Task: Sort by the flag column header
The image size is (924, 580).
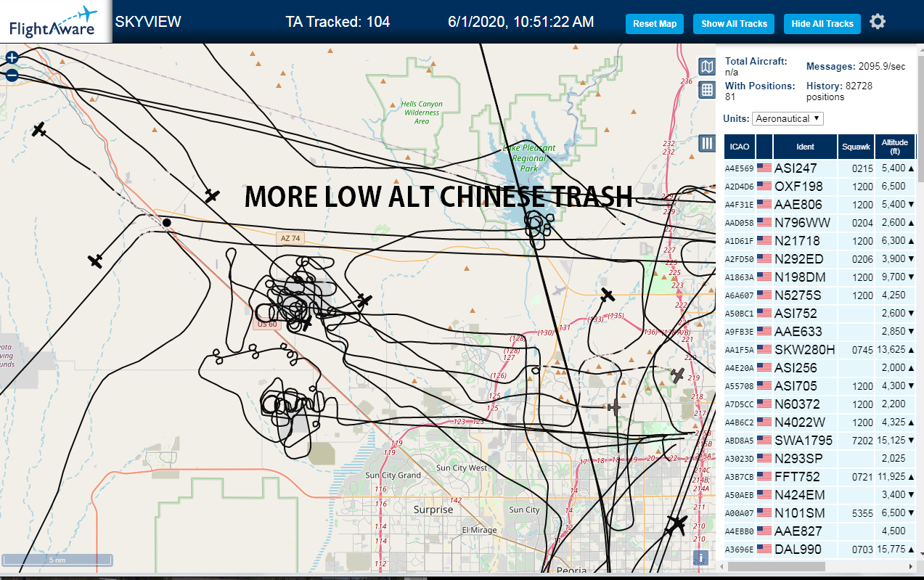Action: click(x=764, y=147)
